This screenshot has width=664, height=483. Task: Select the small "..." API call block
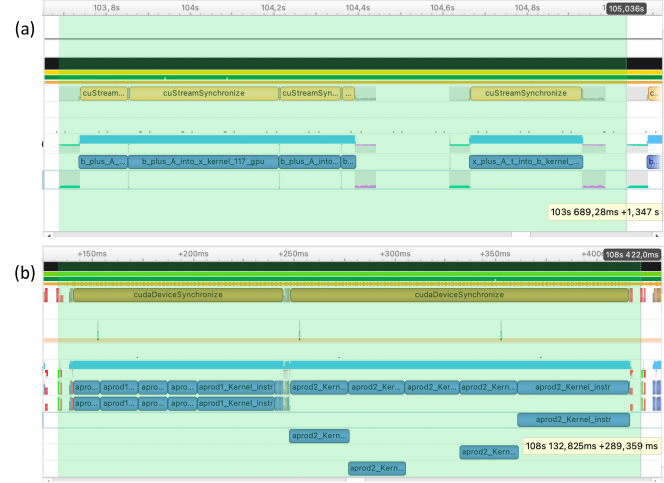tap(348, 93)
